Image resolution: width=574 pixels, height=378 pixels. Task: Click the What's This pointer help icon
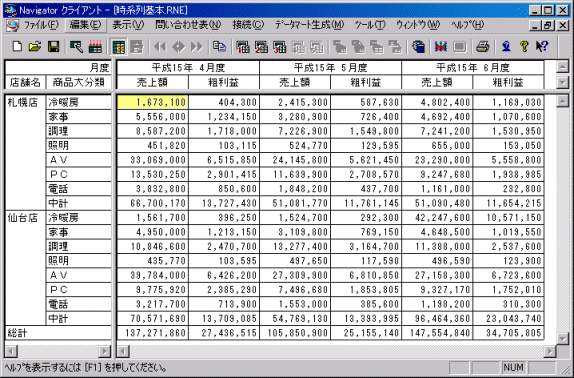click(x=542, y=47)
